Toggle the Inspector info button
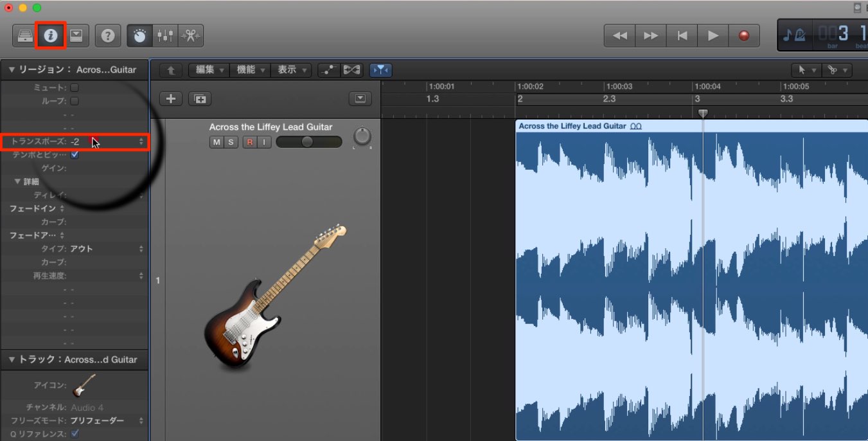The width and height of the screenshot is (868, 441). click(x=51, y=35)
